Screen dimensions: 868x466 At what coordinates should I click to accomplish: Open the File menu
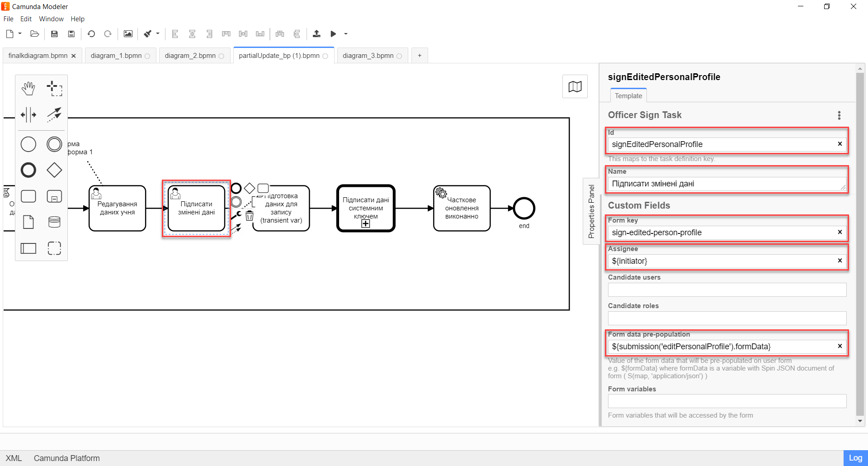coord(9,19)
